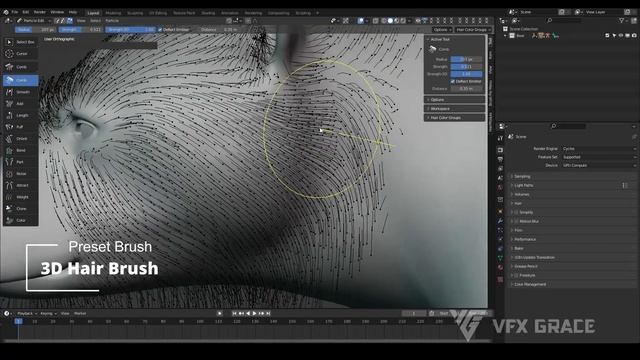This screenshot has height=360, width=640.
Task: Open the Render properties tab
Action: [x=500, y=150]
